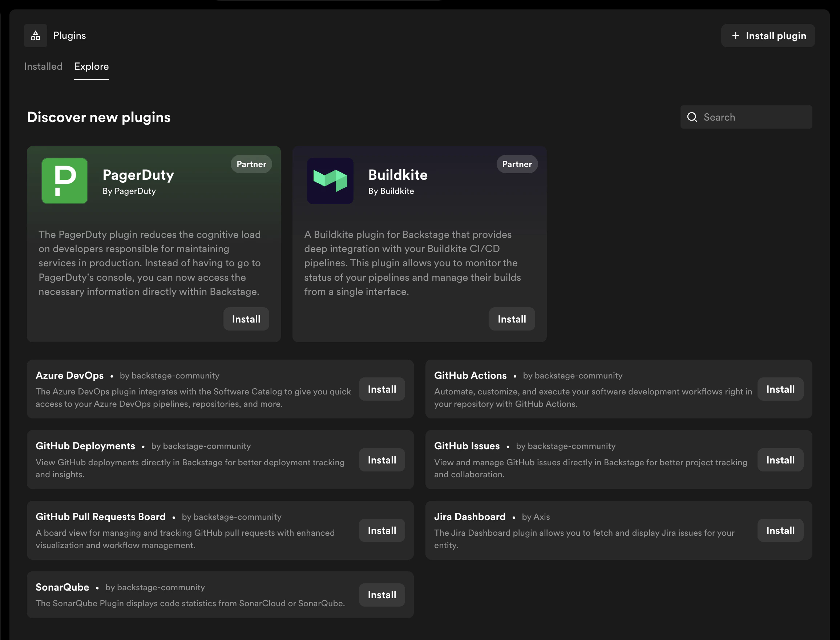Click the Buildkite description text
Image resolution: width=840 pixels, height=640 pixels.
click(413, 263)
